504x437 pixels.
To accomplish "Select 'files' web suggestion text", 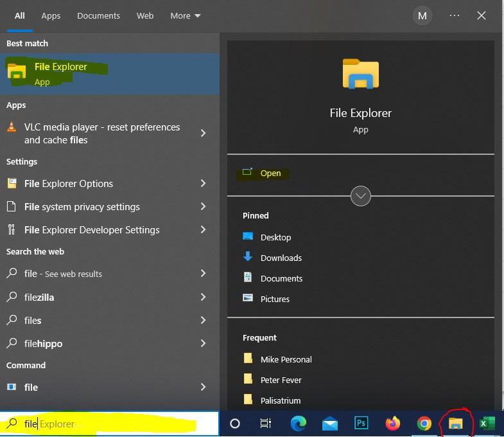I will click(33, 321).
